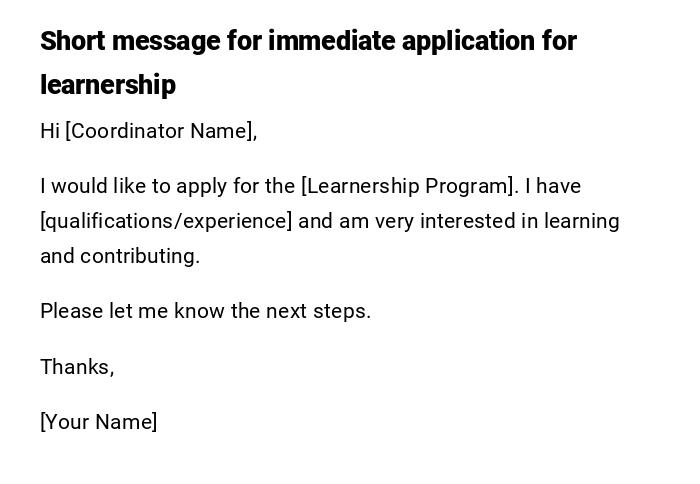The width and height of the screenshot is (700, 484).
Task: Click the text 'and contributing.'
Action: pyautogui.click(x=120, y=256)
